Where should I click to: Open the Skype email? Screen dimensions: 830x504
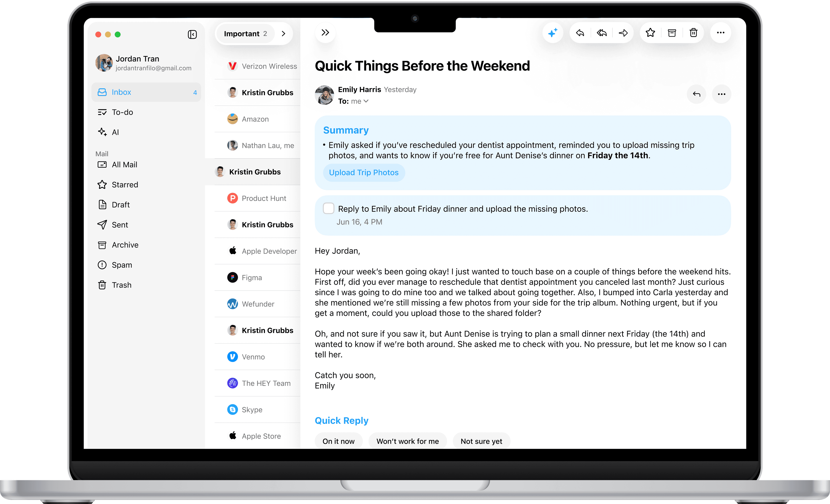coord(257,410)
